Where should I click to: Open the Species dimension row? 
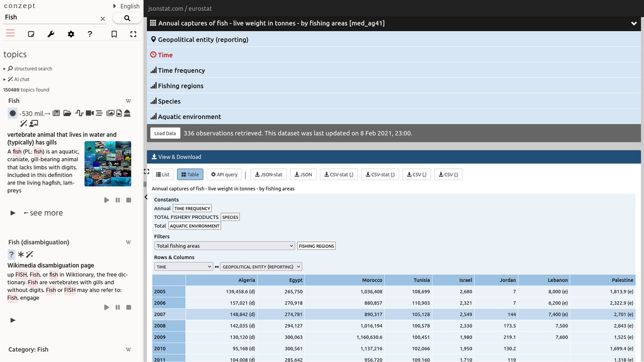pos(394,101)
